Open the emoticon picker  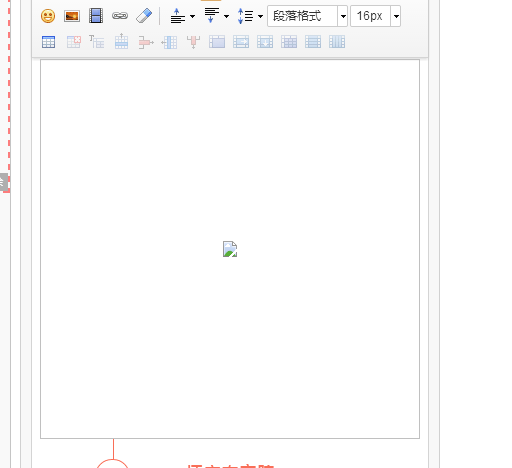click(x=48, y=16)
